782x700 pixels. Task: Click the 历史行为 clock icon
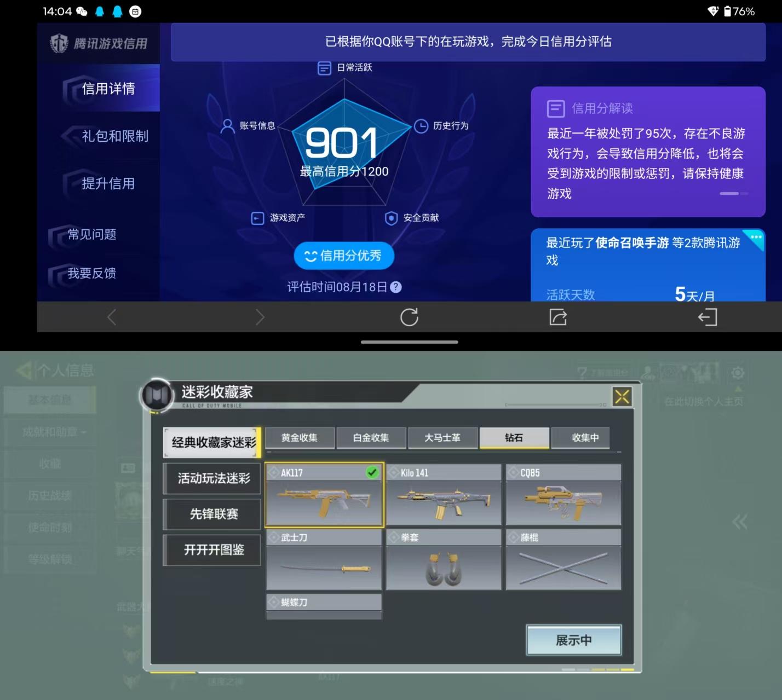pos(421,126)
